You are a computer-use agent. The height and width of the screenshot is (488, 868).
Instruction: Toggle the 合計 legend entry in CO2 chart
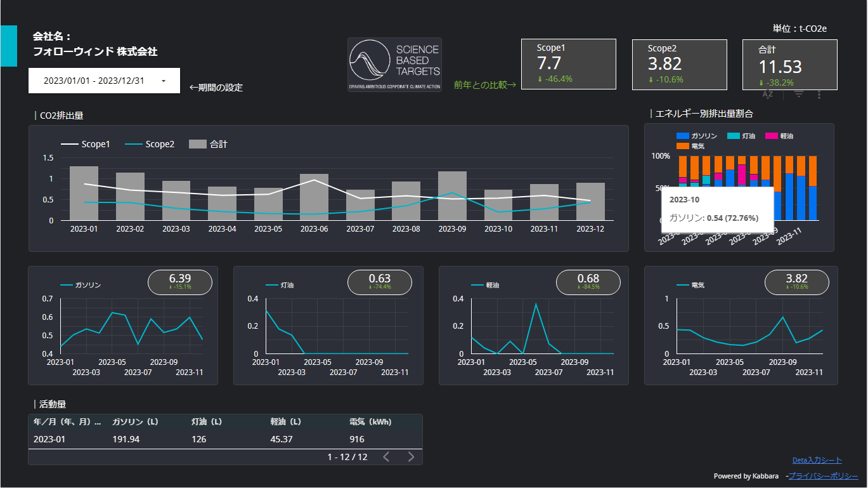(x=208, y=144)
